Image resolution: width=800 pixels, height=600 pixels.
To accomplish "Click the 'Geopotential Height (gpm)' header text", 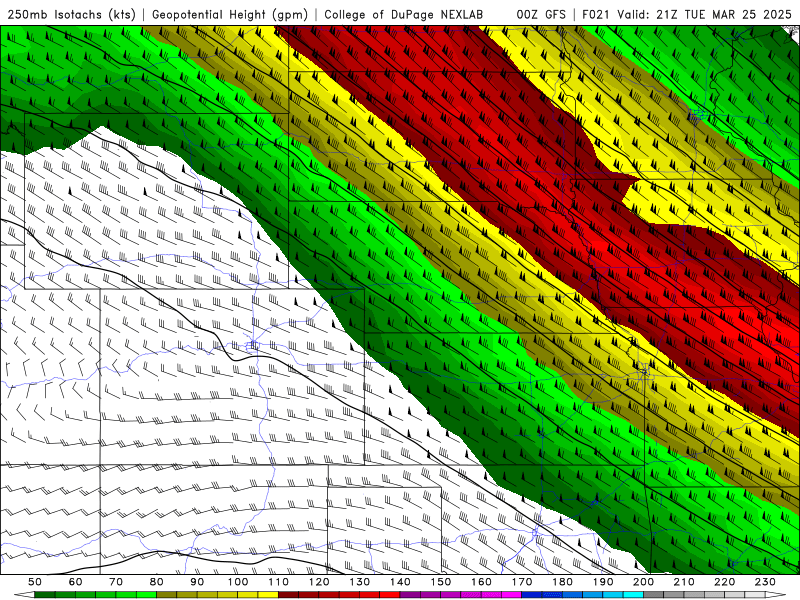I will [230, 14].
